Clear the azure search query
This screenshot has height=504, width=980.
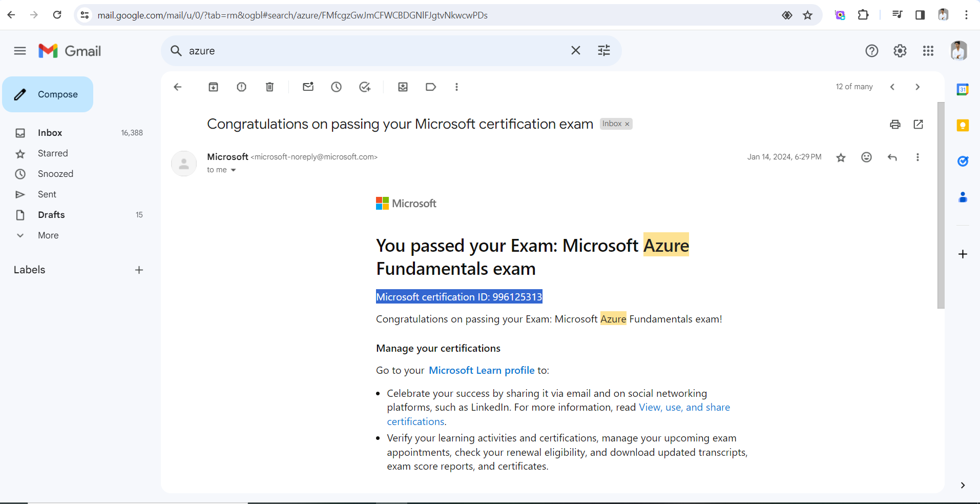[x=575, y=50]
